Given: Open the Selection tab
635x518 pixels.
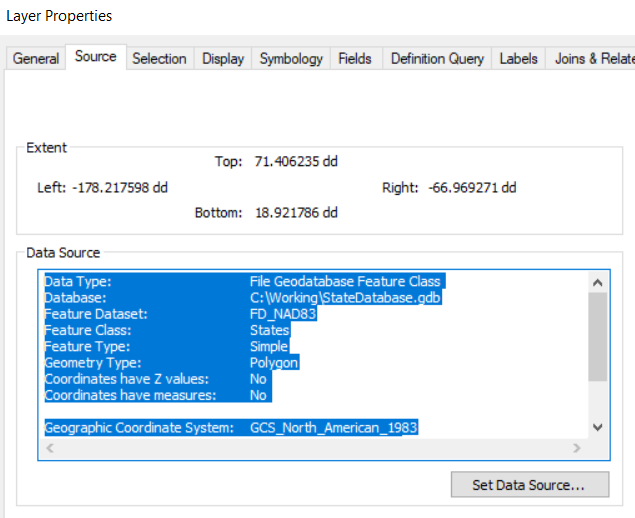Looking at the screenshot, I should 159,59.
